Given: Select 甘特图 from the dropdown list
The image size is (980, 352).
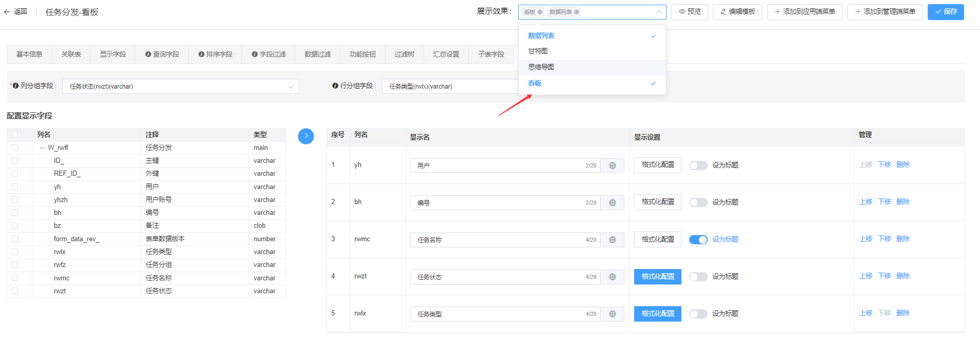Looking at the screenshot, I should click(538, 51).
